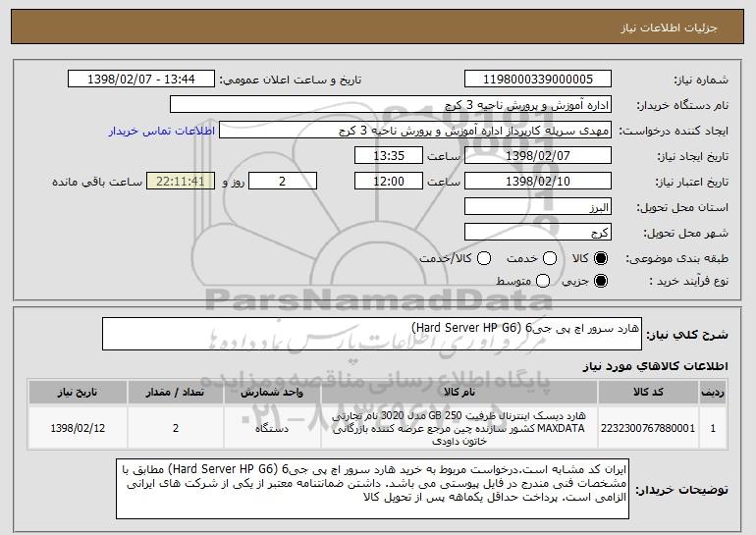This screenshot has width=756, height=535.
Task: Select the خدمت category radio button
Action: click(550, 258)
